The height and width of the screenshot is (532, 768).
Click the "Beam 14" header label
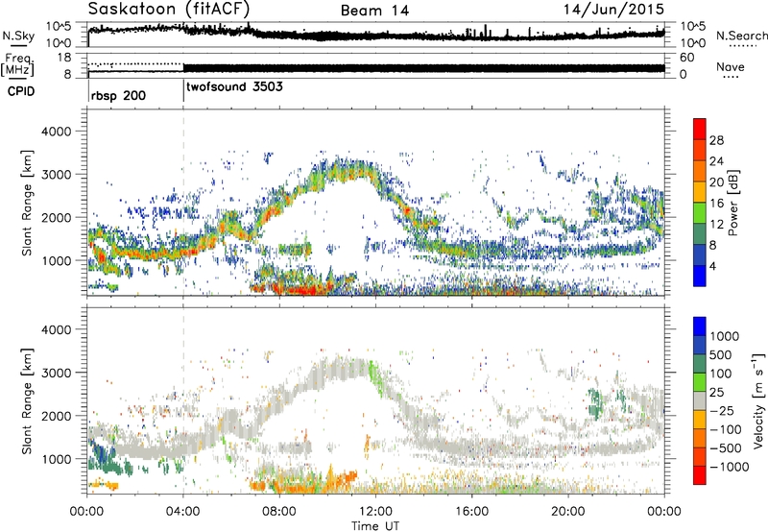tap(374, 11)
